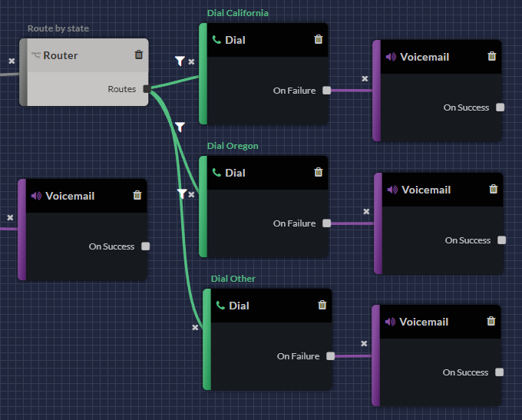
Task: Delete the Voicemail node beside Dial California
Action: 492,56
